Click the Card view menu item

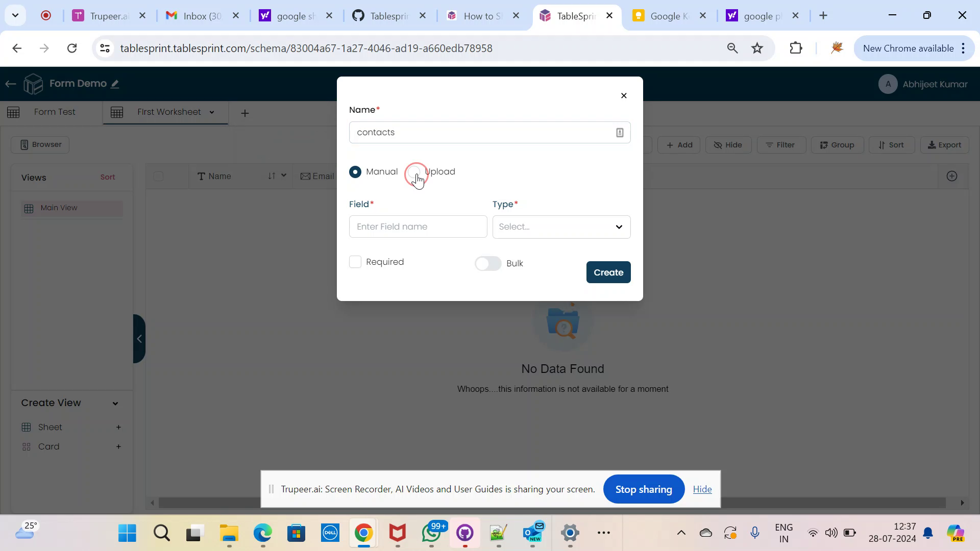click(48, 446)
